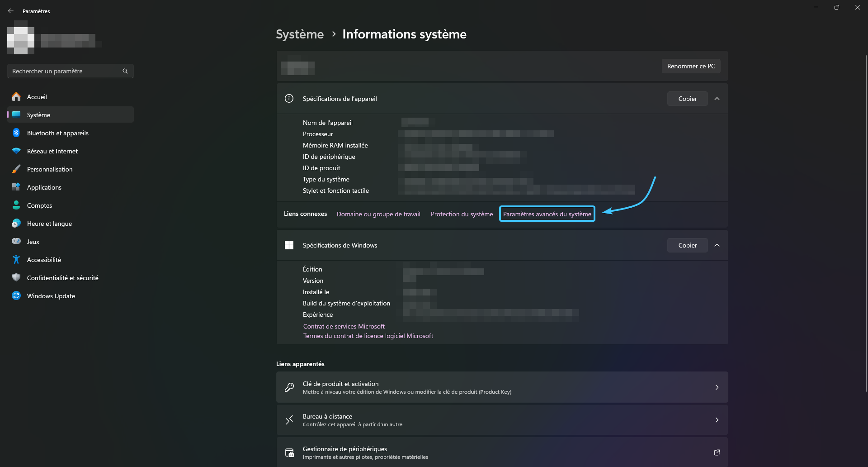Click the back arrow in Paramètres
868x467 pixels.
click(x=11, y=11)
